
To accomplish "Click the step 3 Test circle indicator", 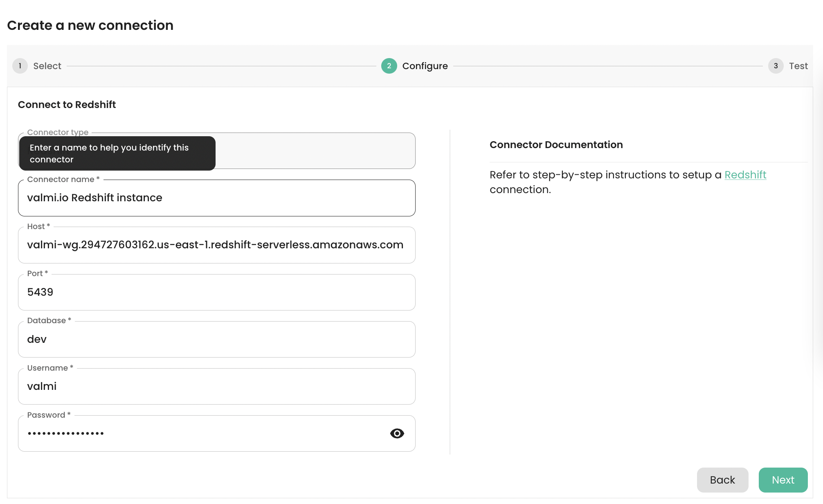I will coord(776,65).
